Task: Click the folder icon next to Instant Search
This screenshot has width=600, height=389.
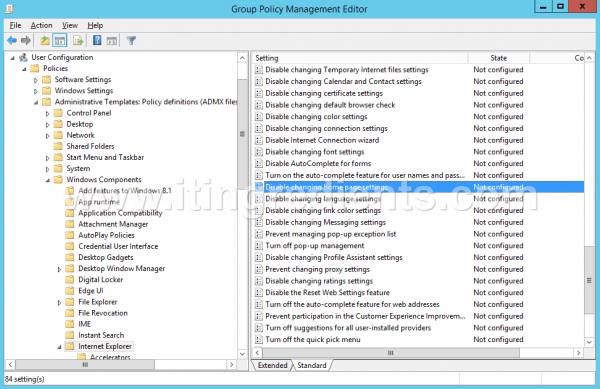Action: 70,335
